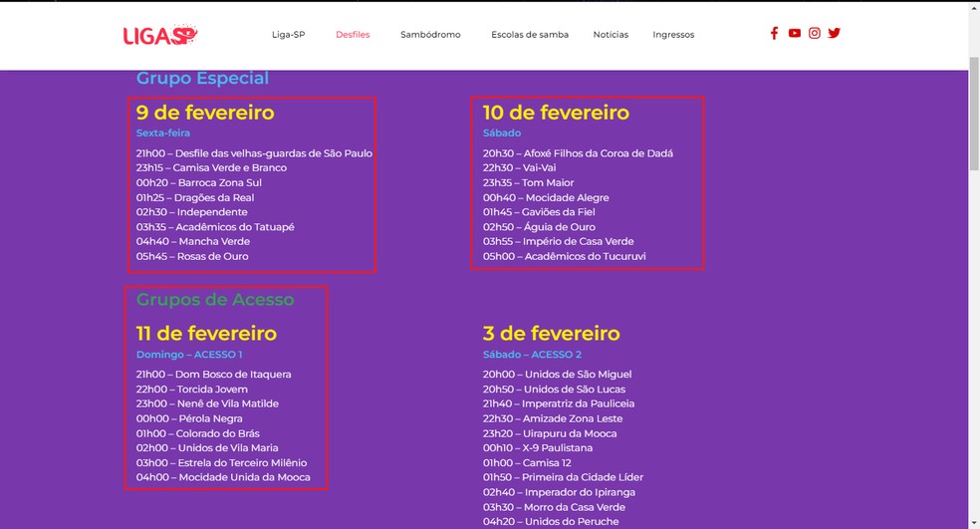The width and height of the screenshot is (980, 529).
Task: Select 20h50 Unidos de São Lucas
Action: [x=554, y=389]
